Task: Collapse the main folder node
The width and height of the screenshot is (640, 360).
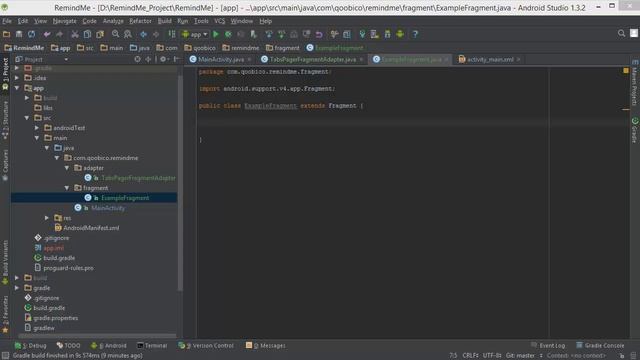Action: coord(37,138)
